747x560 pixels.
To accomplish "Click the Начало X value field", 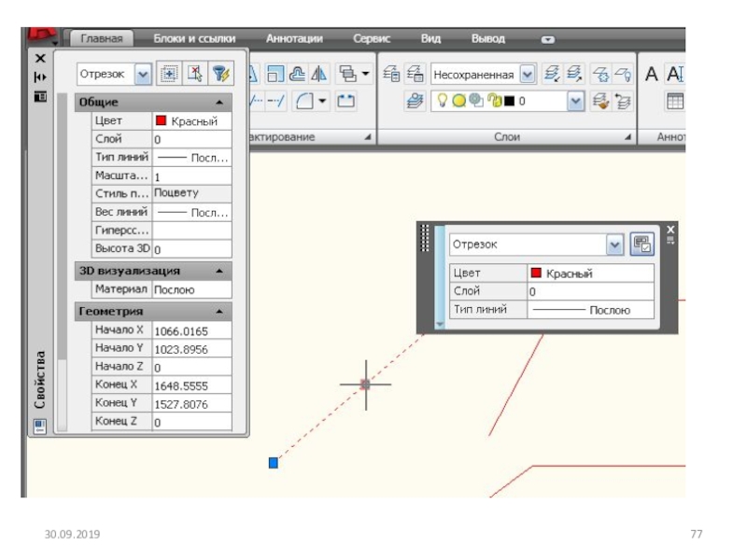I will click(x=191, y=330).
